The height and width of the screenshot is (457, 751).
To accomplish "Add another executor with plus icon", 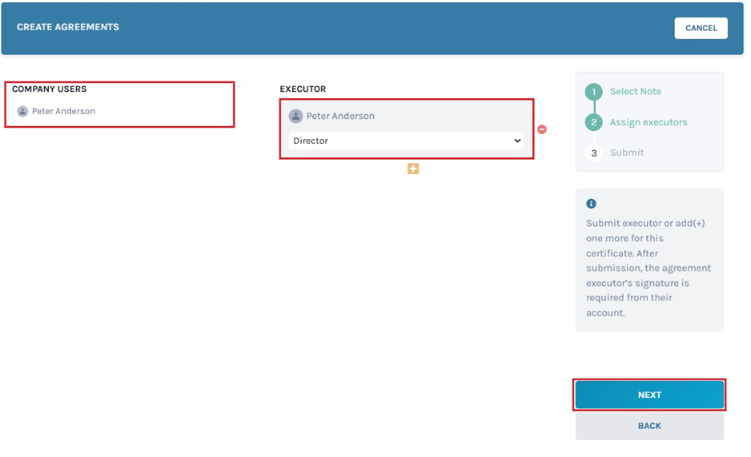I will (413, 169).
